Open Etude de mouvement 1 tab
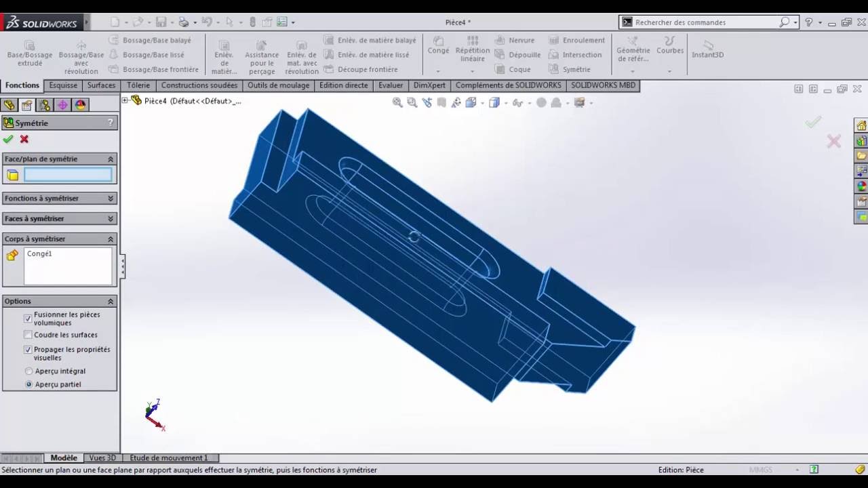868x488 pixels. click(169, 458)
